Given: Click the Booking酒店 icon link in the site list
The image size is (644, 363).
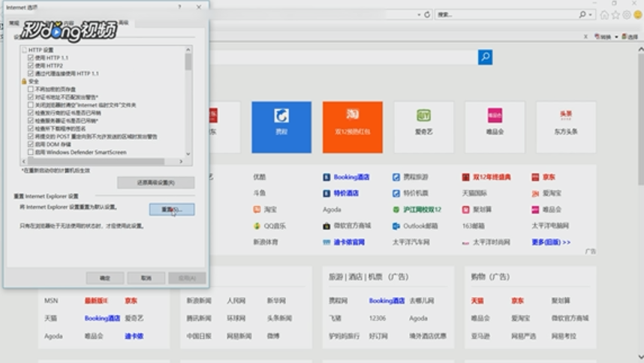Looking at the screenshot, I should click(346, 177).
